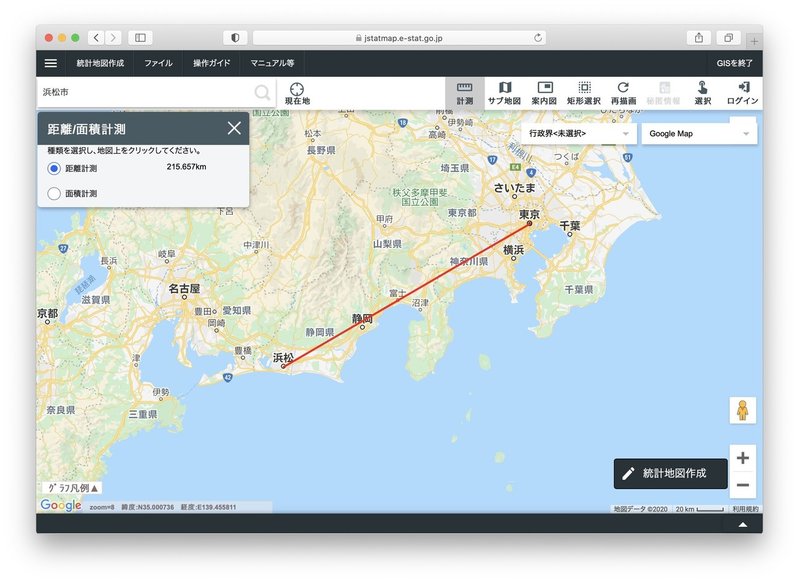The image size is (800, 583).
Task: Open the サブ地図 sub-map tool
Action: point(504,93)
